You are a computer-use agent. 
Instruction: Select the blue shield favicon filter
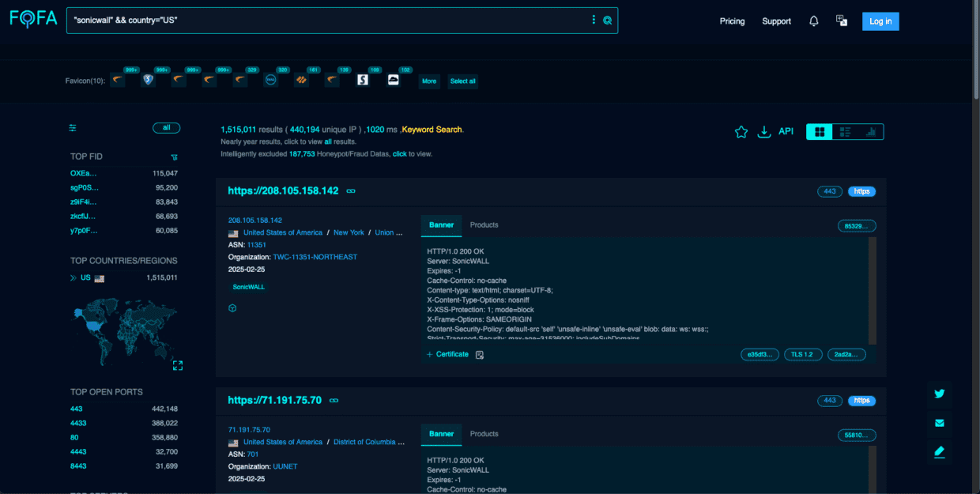pyautogui.click(x=148, y=80)
